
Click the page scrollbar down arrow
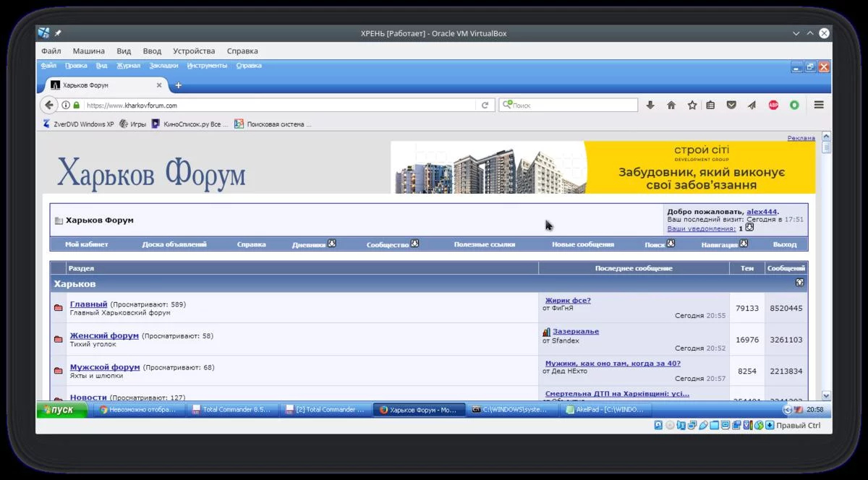click(827, 396)
